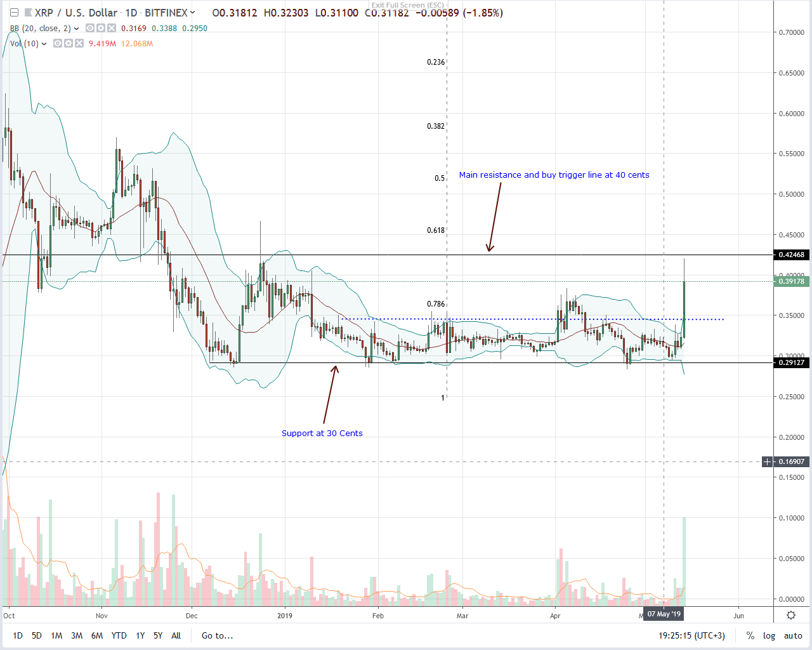Screen dimensions: 812x650
Task: Expand the Vol (10) indicator menu
Action: 44,44
